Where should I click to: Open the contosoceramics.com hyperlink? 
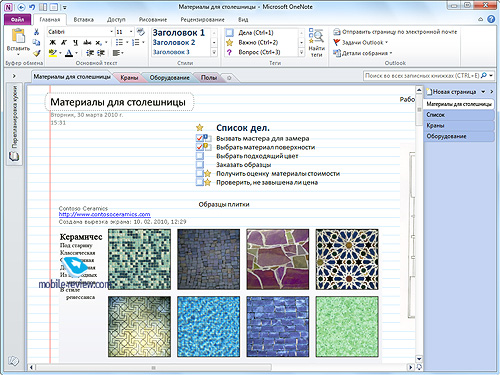[x=104, y=214]
